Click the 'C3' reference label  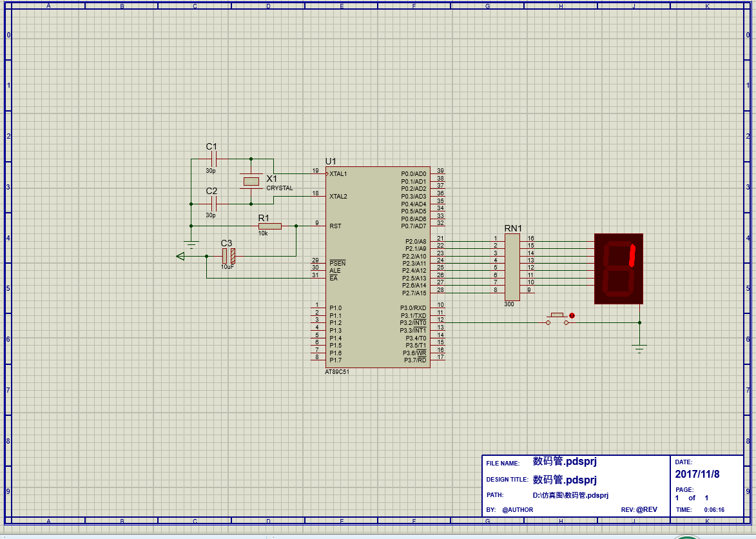(x=227, y=243)
